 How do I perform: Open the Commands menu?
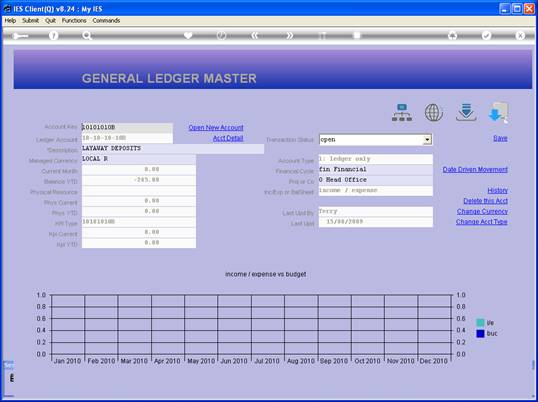click(106, 21)
